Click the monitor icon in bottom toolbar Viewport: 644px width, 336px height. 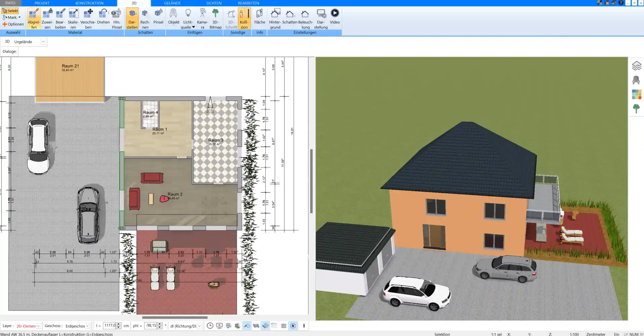[x=219, y=326]
